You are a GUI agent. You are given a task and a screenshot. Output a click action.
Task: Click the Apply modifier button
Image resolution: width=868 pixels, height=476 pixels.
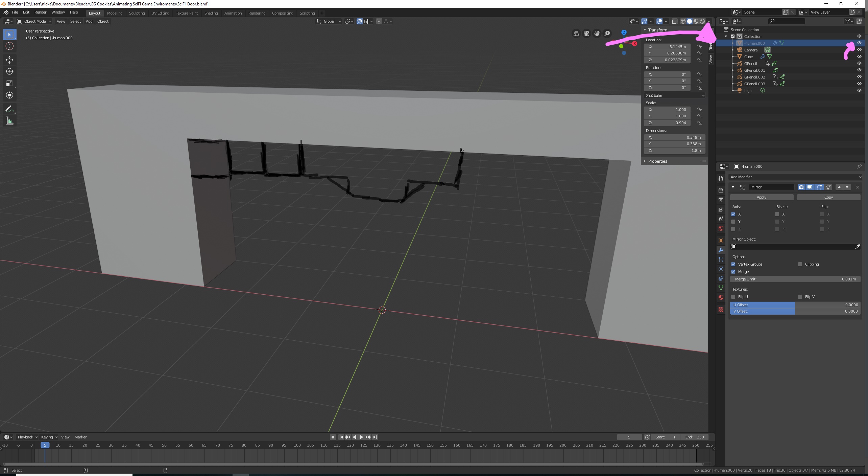tap(761, 197)
